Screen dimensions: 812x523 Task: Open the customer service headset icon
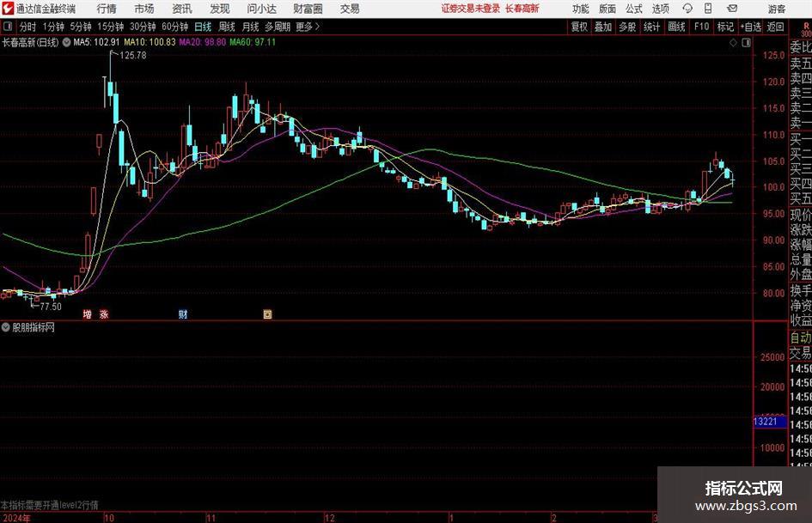click(x=687, y=9)
